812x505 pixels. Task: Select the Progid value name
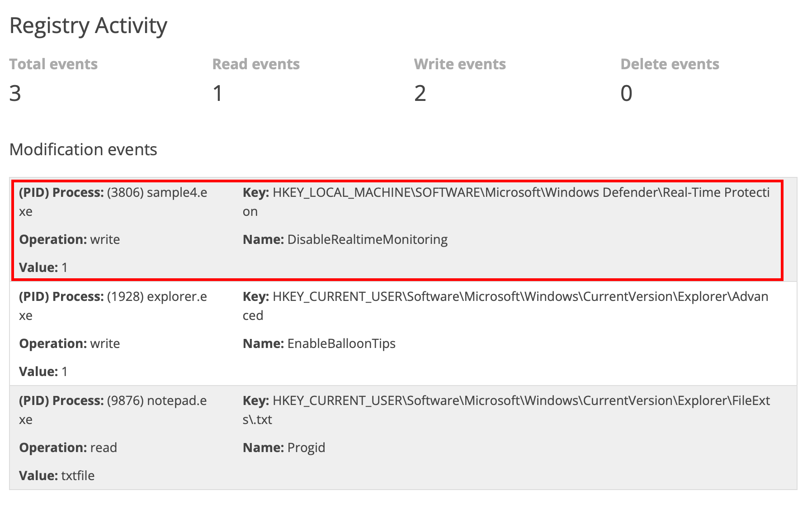(306, 448)
